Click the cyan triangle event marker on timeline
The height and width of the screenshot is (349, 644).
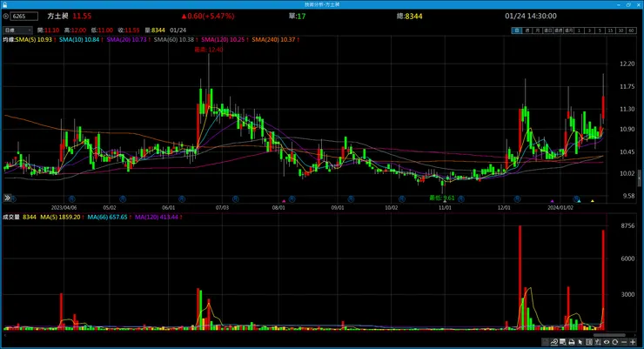[579, 201]
